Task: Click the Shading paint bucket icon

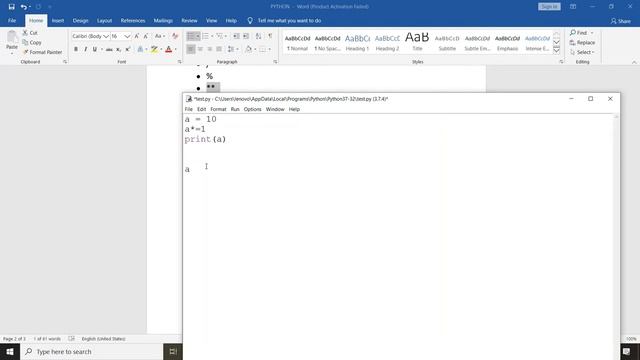Action: [248, 49]
